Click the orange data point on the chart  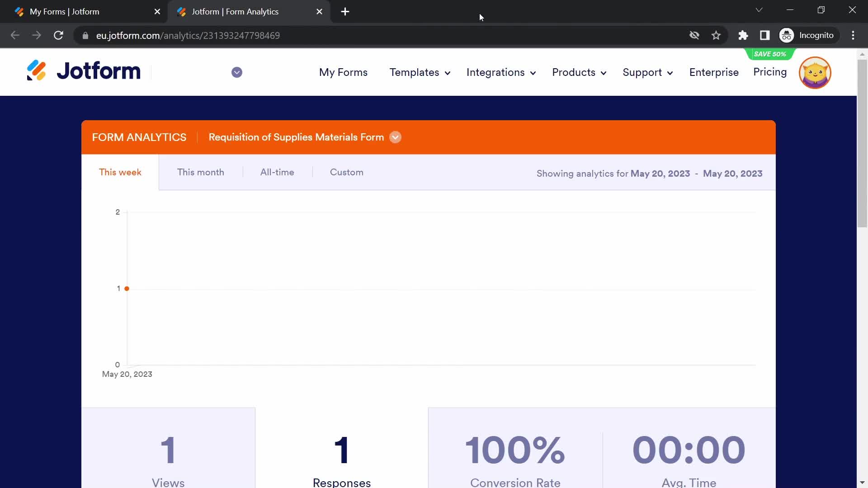click(127, 288)
